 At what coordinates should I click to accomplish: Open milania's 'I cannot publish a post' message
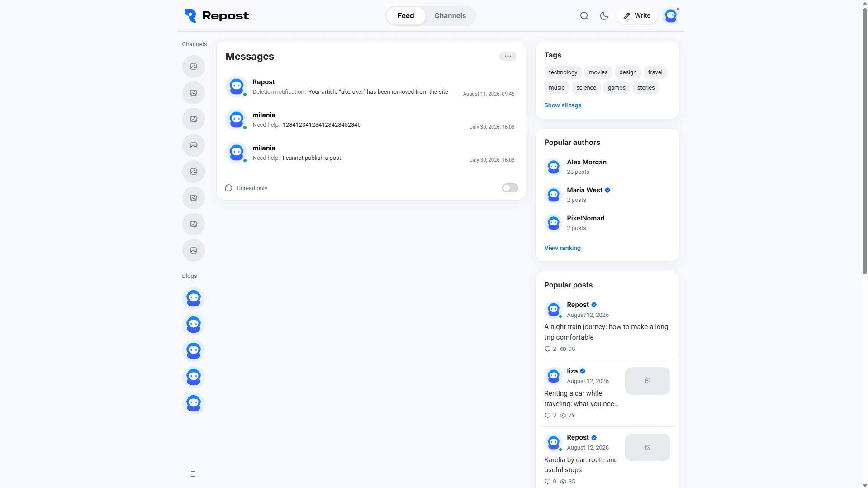pos(370,153)
